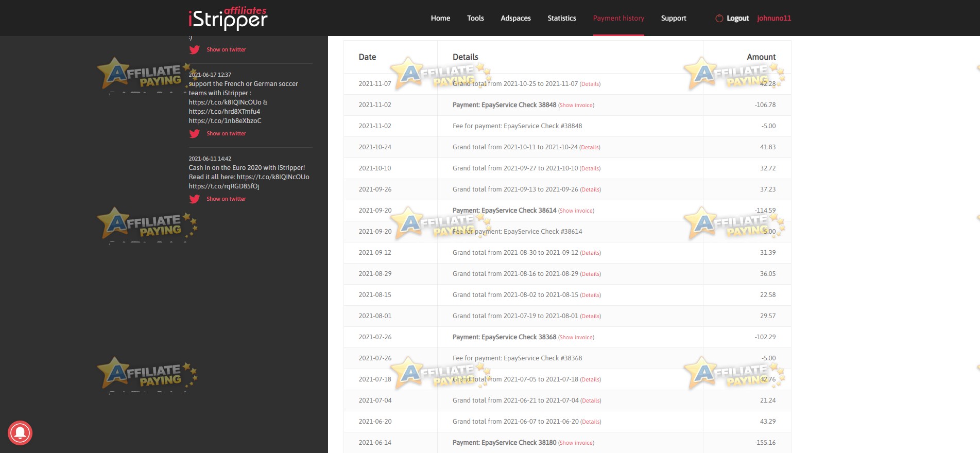
Task: Click Twitter bird icon under 2021-06-11 tweet
Action: pos(194,199)
